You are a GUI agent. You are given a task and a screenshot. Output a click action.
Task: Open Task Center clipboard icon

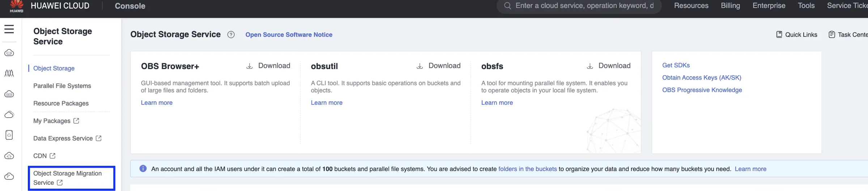tap(832, 34)
